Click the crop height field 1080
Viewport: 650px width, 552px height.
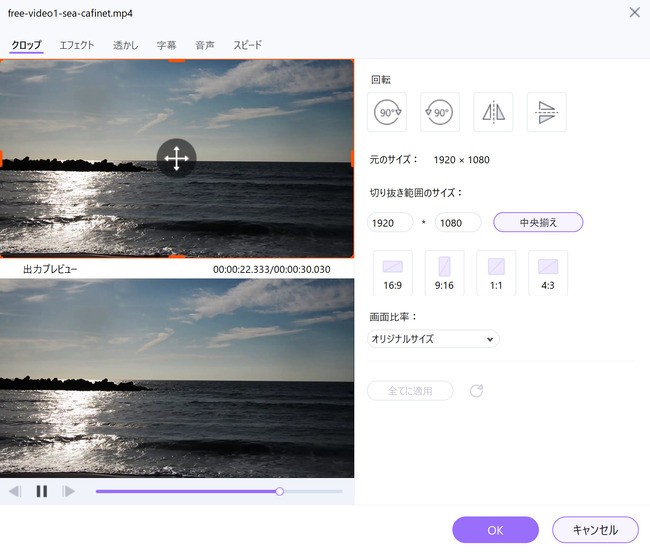tap(458, 223)
